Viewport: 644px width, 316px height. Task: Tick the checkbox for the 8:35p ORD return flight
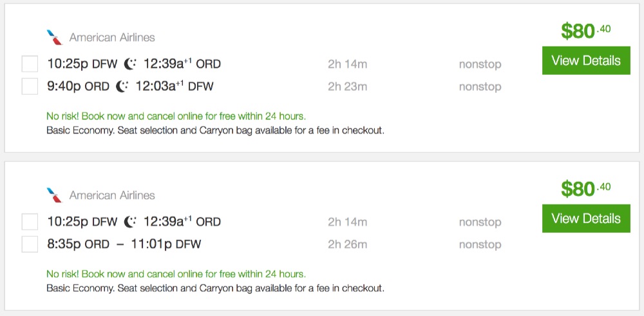30,244
